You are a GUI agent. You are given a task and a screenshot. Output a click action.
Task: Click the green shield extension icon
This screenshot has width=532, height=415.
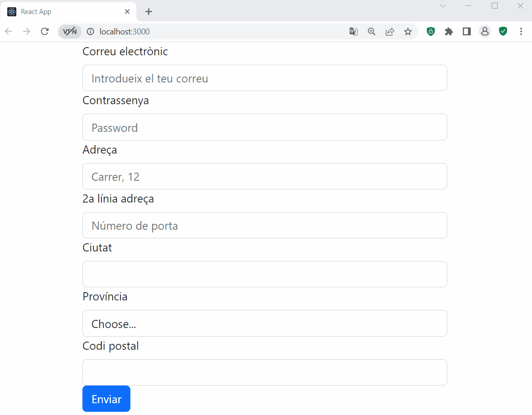point(503,31)
